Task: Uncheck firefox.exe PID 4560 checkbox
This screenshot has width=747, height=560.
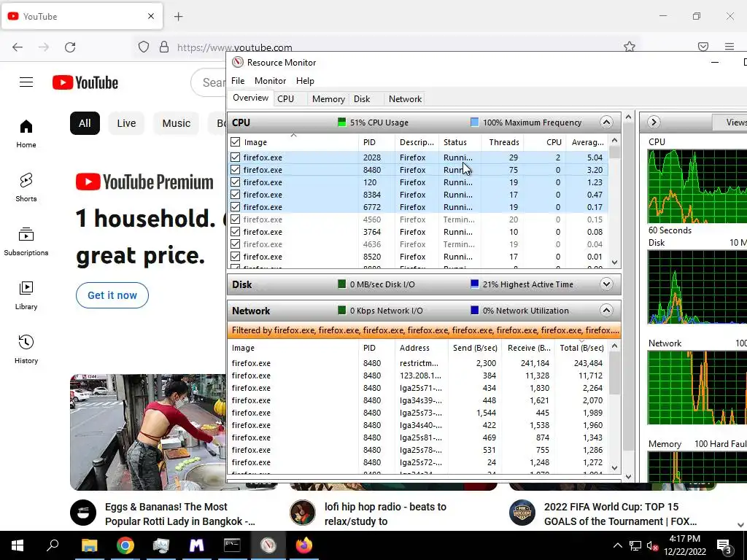Action: coord(236,219)
